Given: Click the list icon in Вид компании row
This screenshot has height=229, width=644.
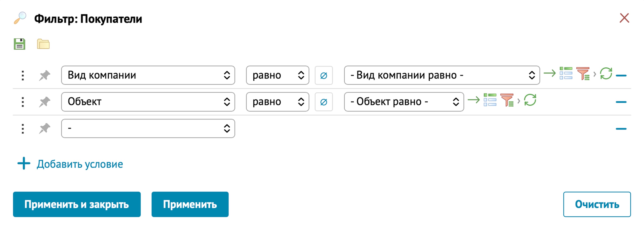Looking at the screenshot, I should (566, 73).
